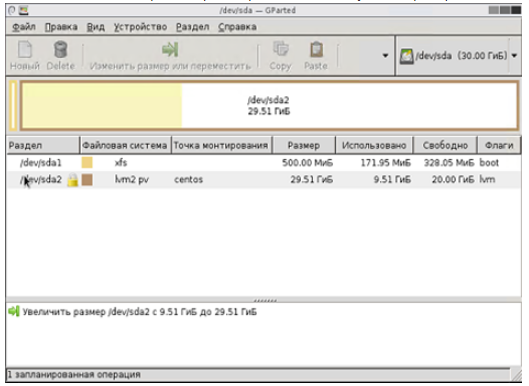The height and width of the screenshot is (386, 529).
Task: Click the 171.95 МиБ used cell
Action: (386, 163)
